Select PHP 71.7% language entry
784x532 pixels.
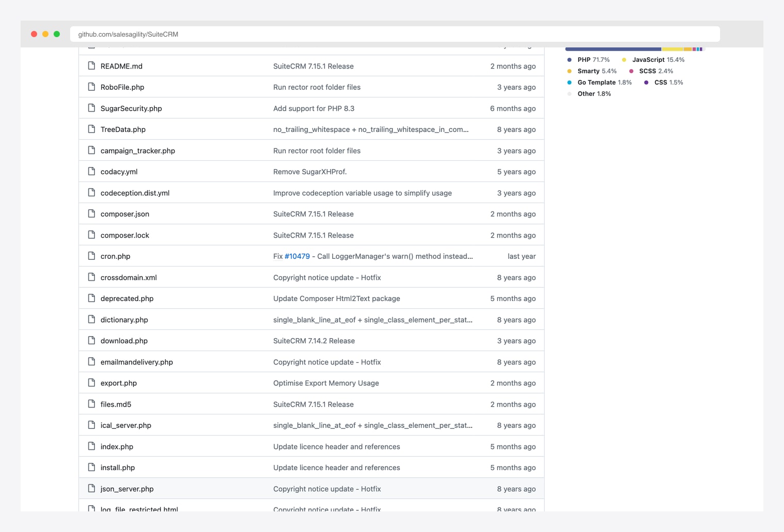pyautogui.click(x=588, y=60)
